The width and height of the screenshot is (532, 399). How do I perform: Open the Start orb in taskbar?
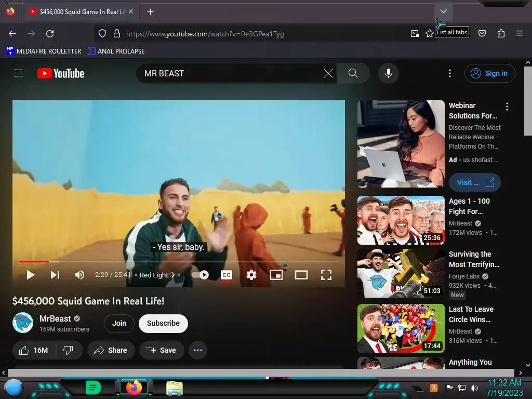click(13, 388)
